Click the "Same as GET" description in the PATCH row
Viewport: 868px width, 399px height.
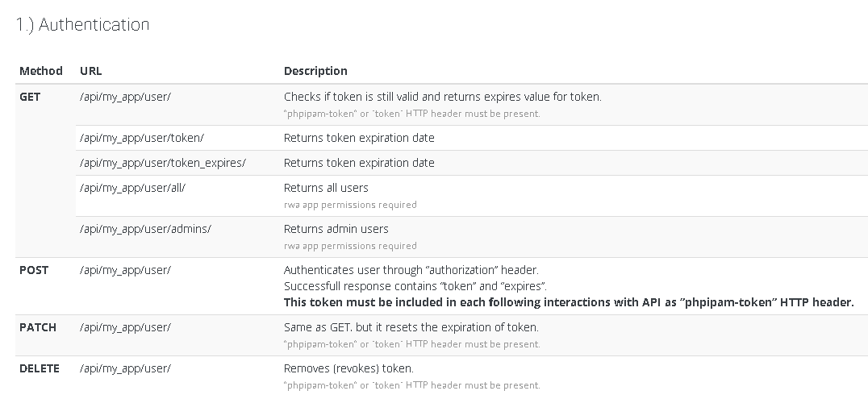click(411, 327)
